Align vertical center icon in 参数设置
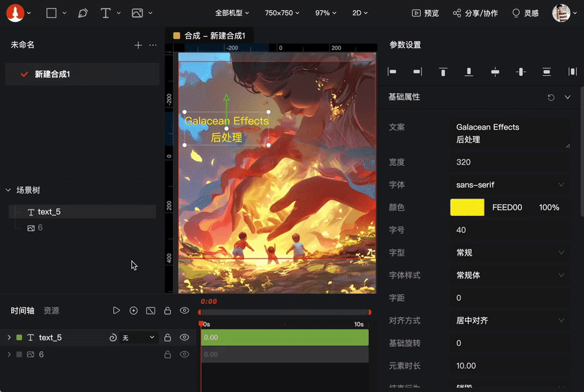Viewport: 584px width, 392px height. tap(521, 72)
